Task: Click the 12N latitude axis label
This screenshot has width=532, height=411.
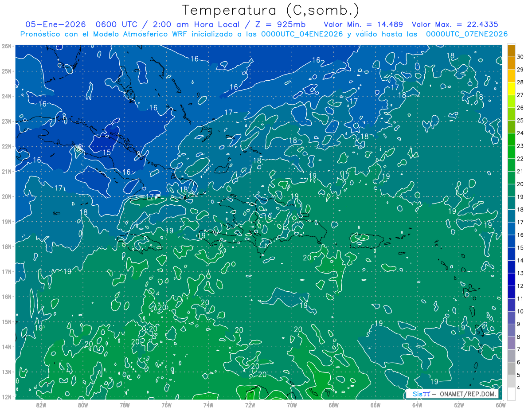Action: point(6,397)
